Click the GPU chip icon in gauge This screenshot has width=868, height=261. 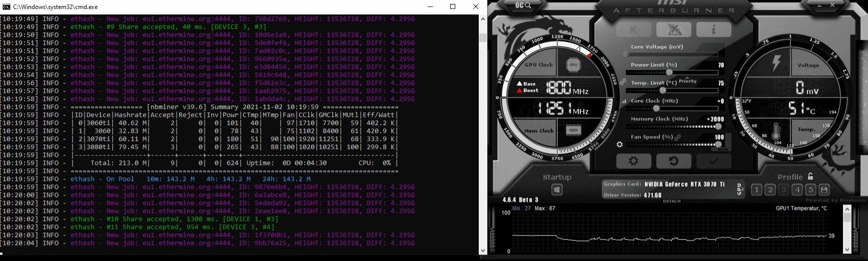point(573,65)
